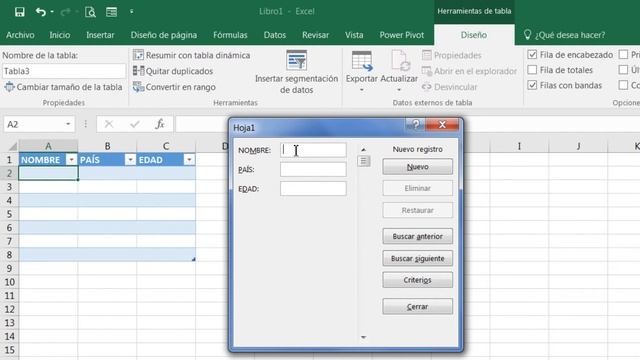Switch to the Fórmulas tab
The width and height of the screenshot is (640, 360).
[230, 35]
